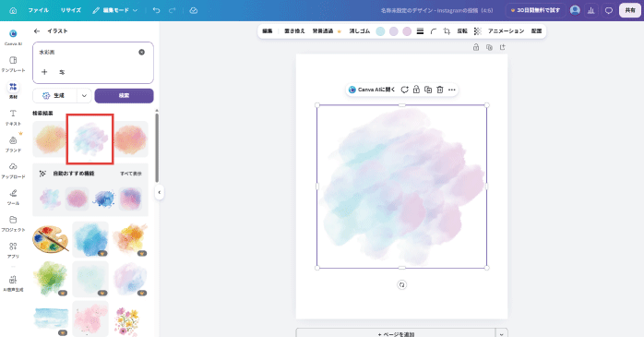The image size is (644, 337).
Task: Open the search filter sliders icon
Action: [x=62, y=72]
